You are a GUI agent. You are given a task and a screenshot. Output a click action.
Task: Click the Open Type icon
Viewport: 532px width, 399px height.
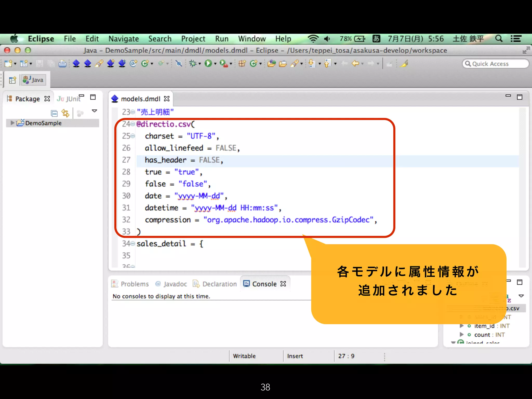271,63
